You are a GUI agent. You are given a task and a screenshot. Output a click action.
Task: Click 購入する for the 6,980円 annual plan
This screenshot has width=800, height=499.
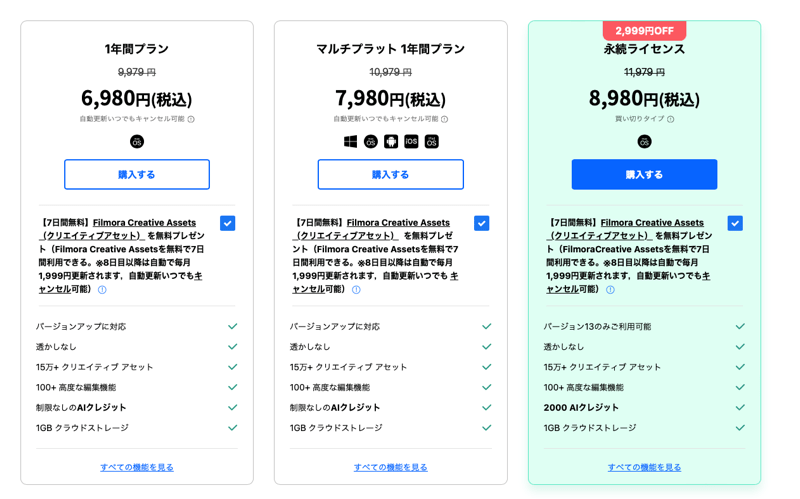tap(137, 174)
